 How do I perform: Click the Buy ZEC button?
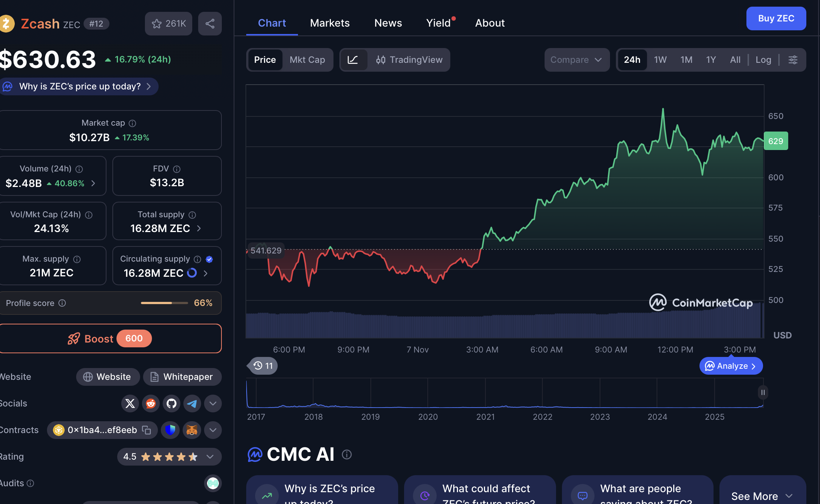click(776, 18)
